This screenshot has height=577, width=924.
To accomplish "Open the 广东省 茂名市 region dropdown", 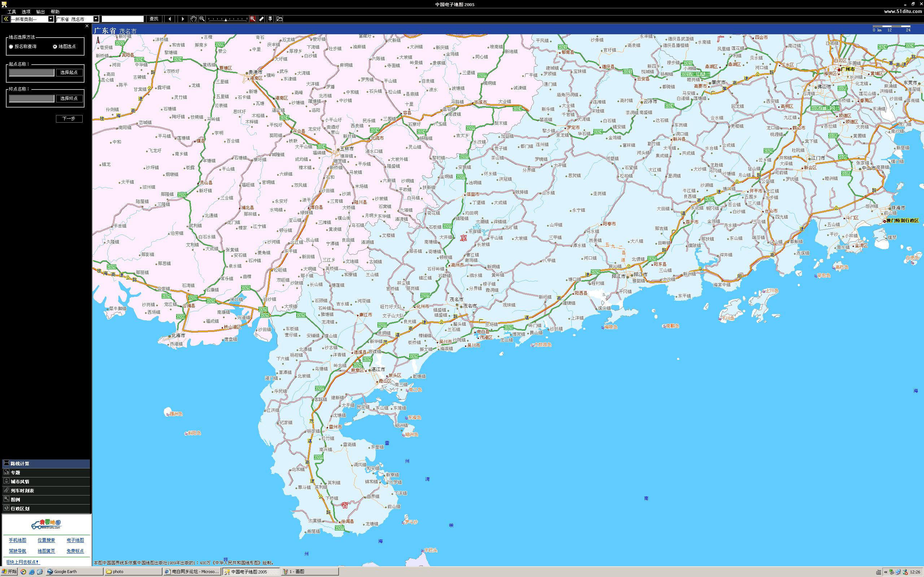I will tap(96, 19).
